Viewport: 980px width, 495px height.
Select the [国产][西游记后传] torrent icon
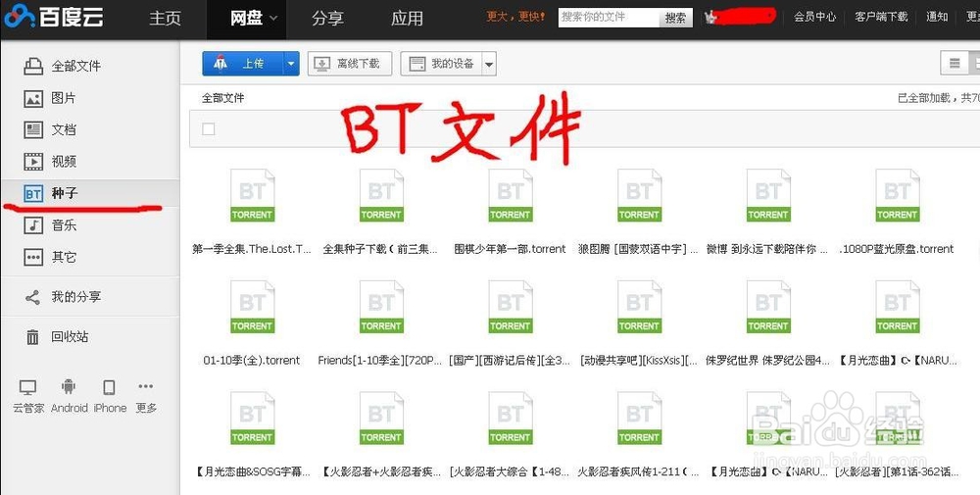click(510, 307)
